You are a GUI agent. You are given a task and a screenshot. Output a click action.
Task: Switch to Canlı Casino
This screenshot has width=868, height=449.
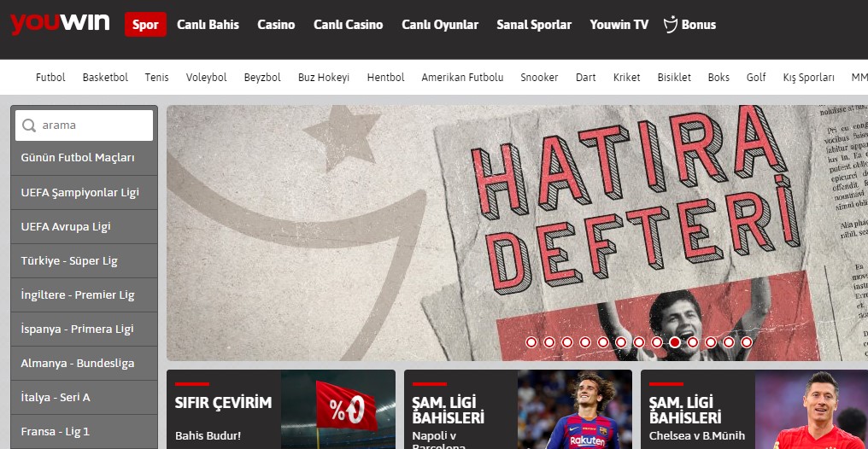click(349, 25)
